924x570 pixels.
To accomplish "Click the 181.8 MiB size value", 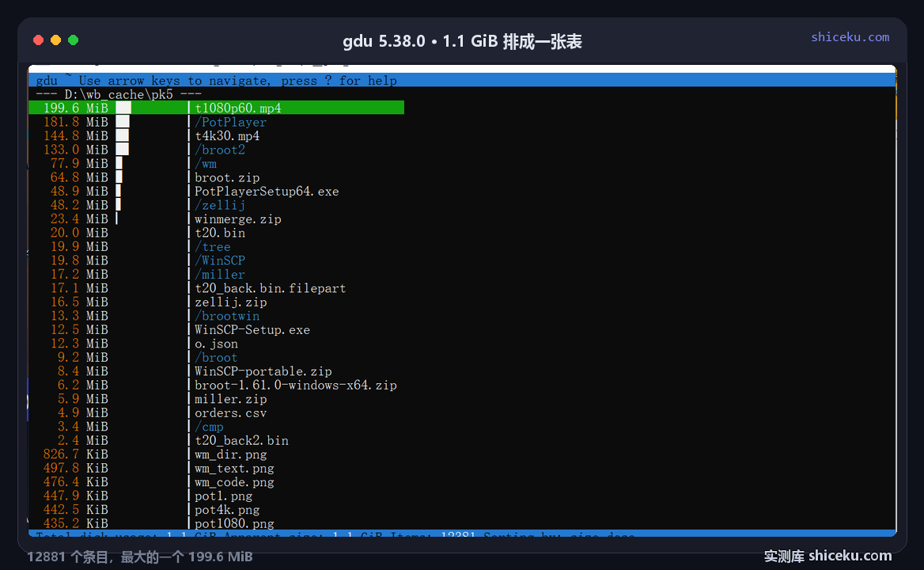I will 75,122.
